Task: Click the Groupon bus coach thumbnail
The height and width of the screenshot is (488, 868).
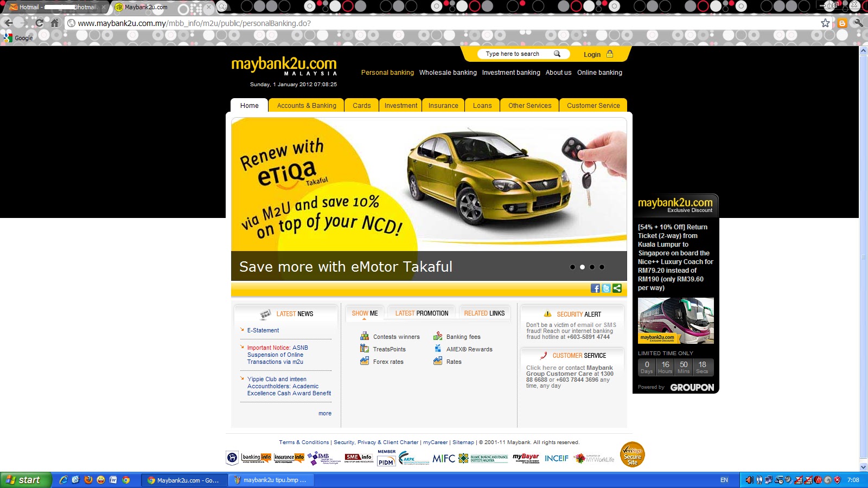Action: [x=676, y=320]
